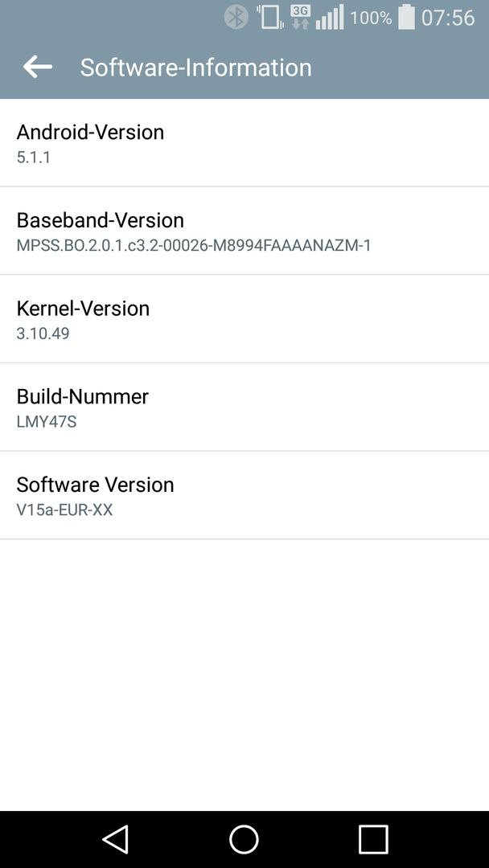Select the Baseband-Version entry

point(244,231)
